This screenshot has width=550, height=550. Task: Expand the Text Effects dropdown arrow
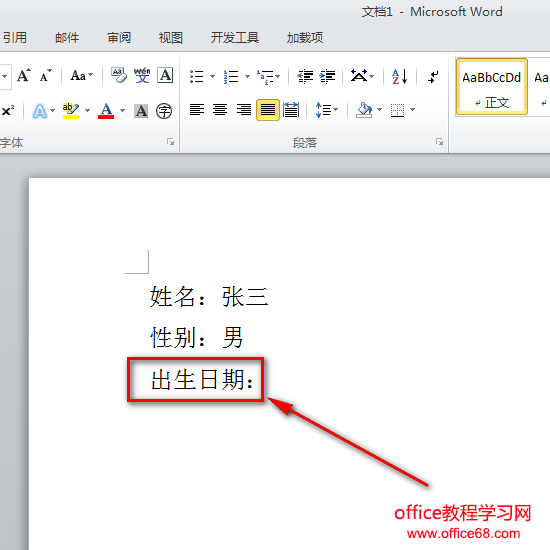53,110
